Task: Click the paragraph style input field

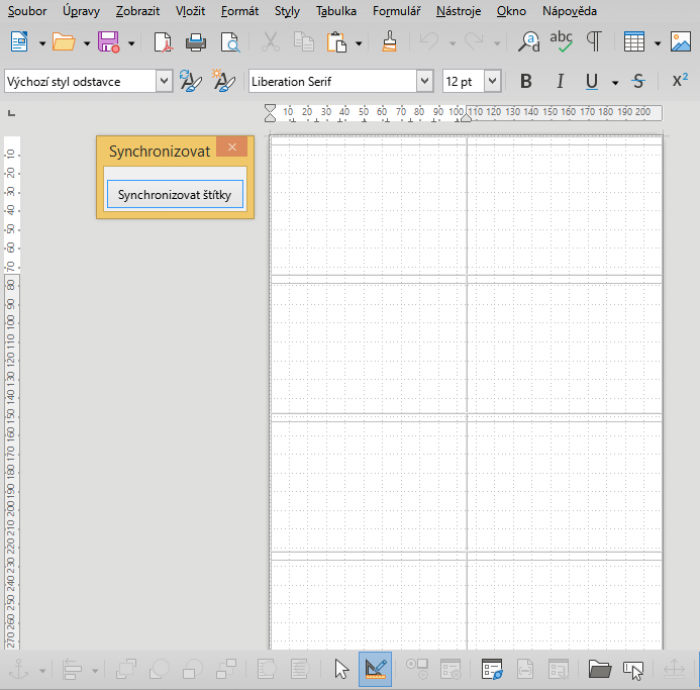Action: pos(80,81)
